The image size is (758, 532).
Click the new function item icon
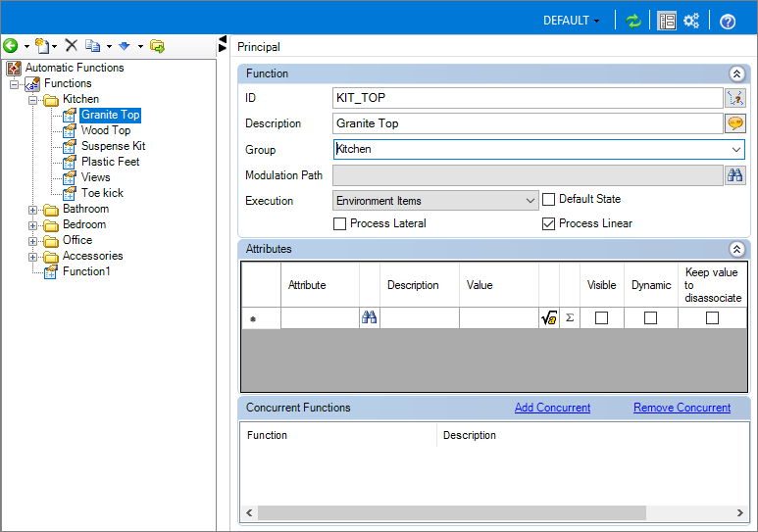point(42,46)
